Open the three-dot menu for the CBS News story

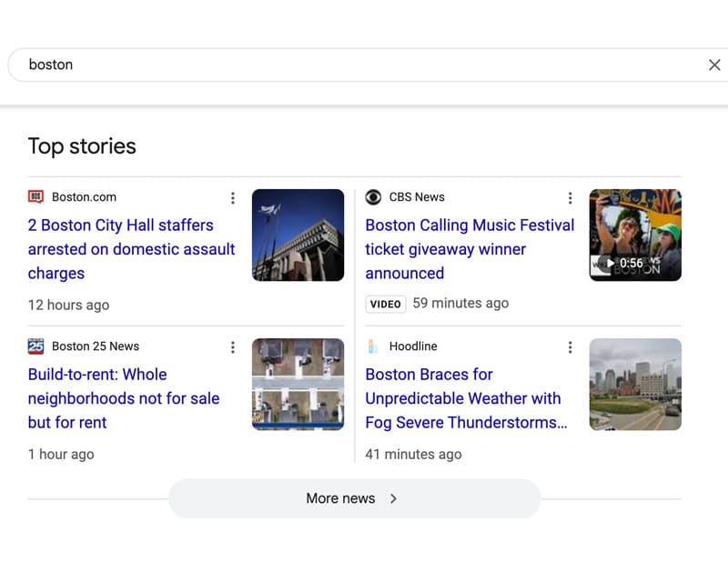point(571,198)
